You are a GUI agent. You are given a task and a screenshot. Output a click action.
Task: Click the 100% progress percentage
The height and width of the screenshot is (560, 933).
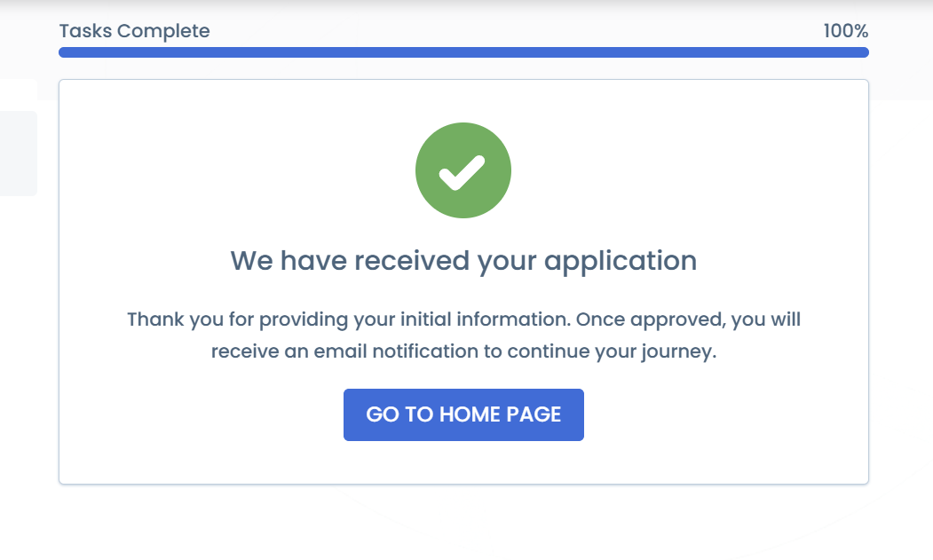coord(845,31)
